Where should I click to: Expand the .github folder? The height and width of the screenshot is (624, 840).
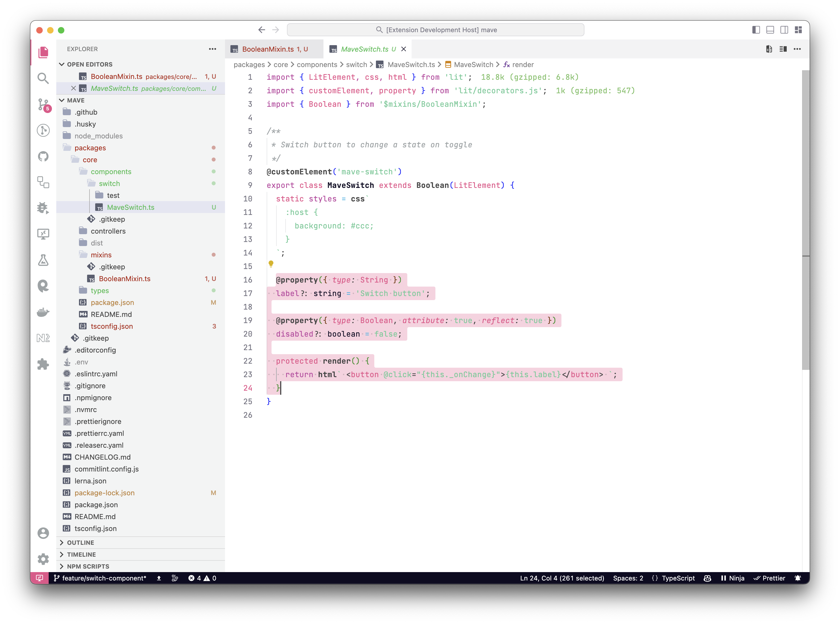pos(141,112)
